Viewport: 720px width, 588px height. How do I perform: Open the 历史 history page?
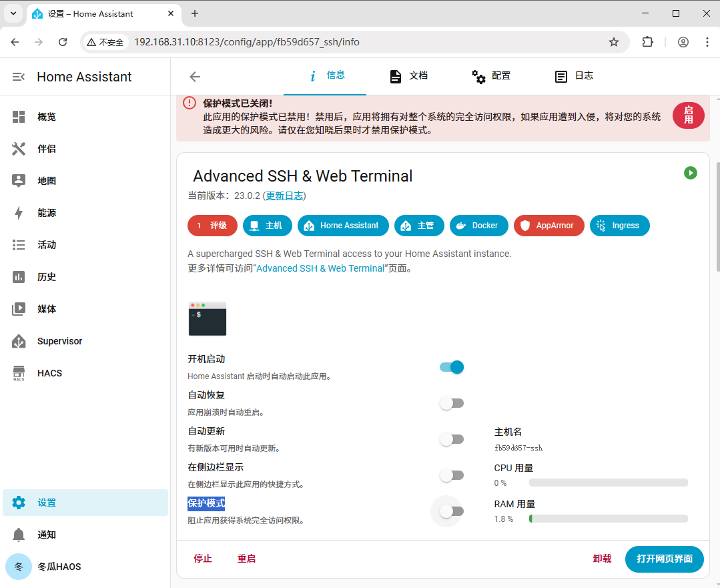[x=85, y=277]
